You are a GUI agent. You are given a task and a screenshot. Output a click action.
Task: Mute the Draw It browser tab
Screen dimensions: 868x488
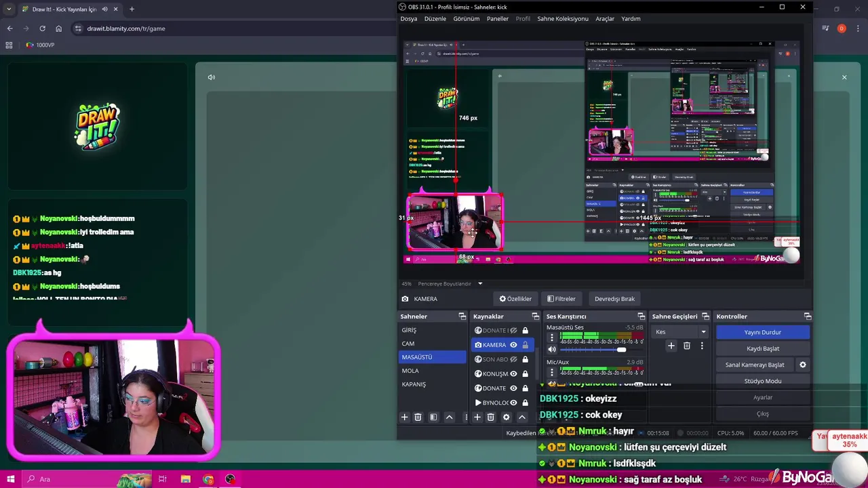tap(104, 9)
